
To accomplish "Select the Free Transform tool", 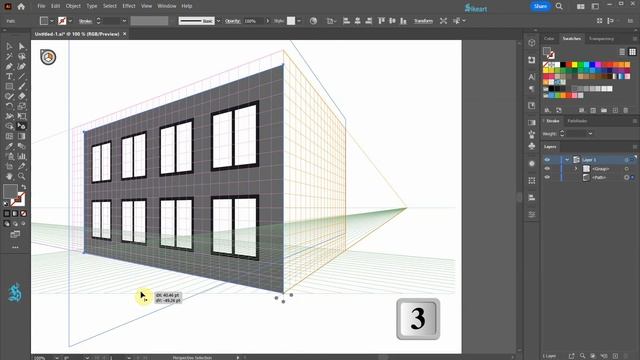I will [x=22, y=116].
